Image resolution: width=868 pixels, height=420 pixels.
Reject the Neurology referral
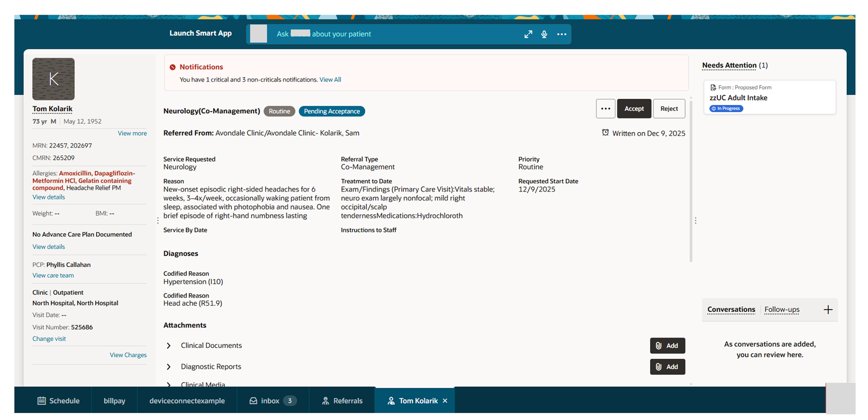[x=669, y=109]
